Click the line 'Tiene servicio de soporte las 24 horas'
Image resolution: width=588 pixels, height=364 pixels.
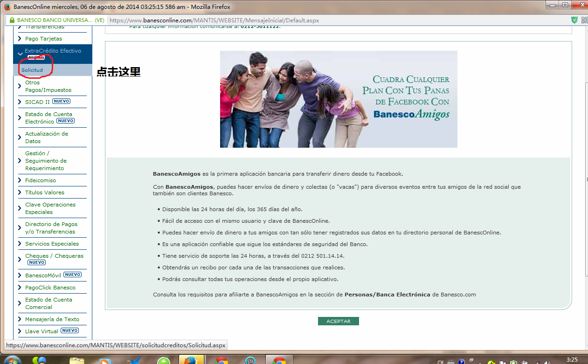click(x=253, y=256)
